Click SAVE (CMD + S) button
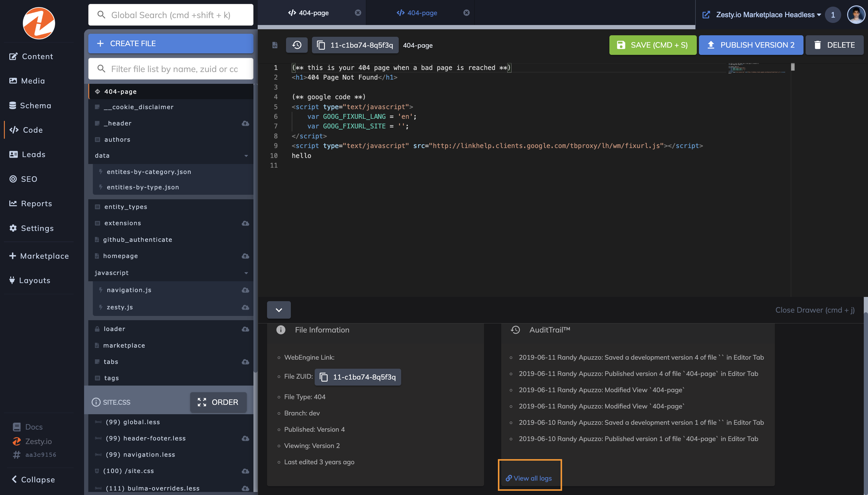This screenshot has height=495, width=868. pyautogui.click(x=653, y=45)
